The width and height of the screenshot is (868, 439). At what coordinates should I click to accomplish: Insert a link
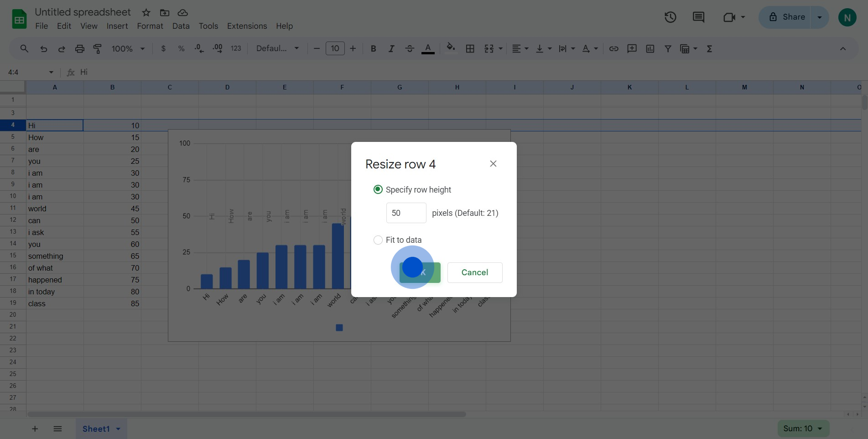pos(614,49)
